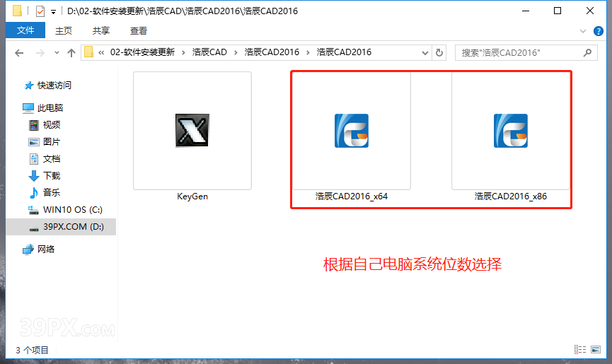Screen dimensions: 612x364
Task: Switch to the 主页 ribbon tab
Action: coord(64,31)
